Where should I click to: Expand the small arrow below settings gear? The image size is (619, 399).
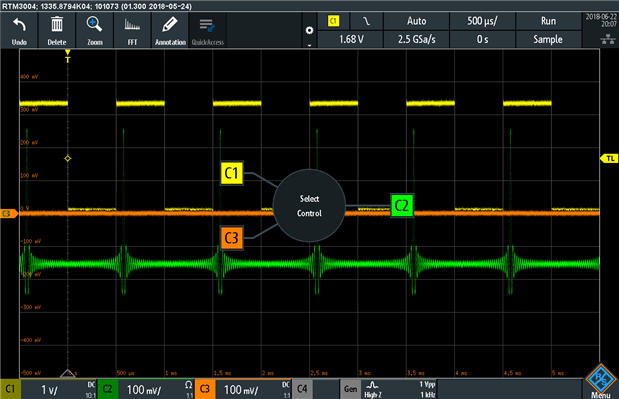pyautogui.click(x=310, y=45)
